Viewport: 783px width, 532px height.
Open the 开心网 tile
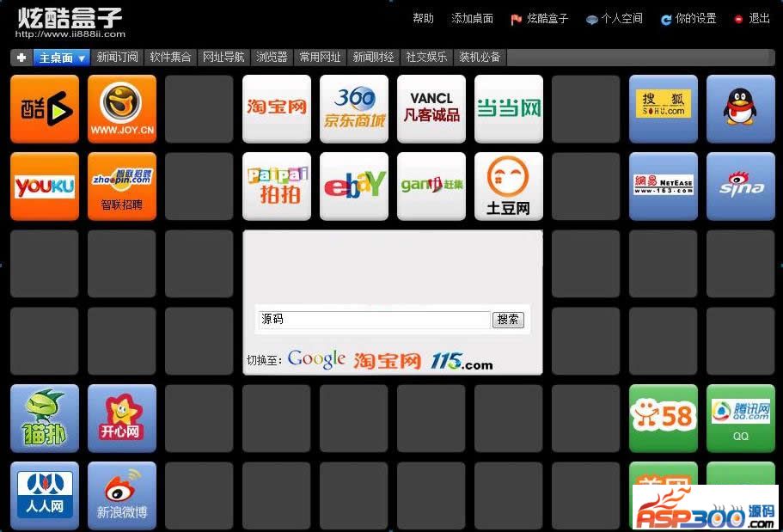[122, 419]
